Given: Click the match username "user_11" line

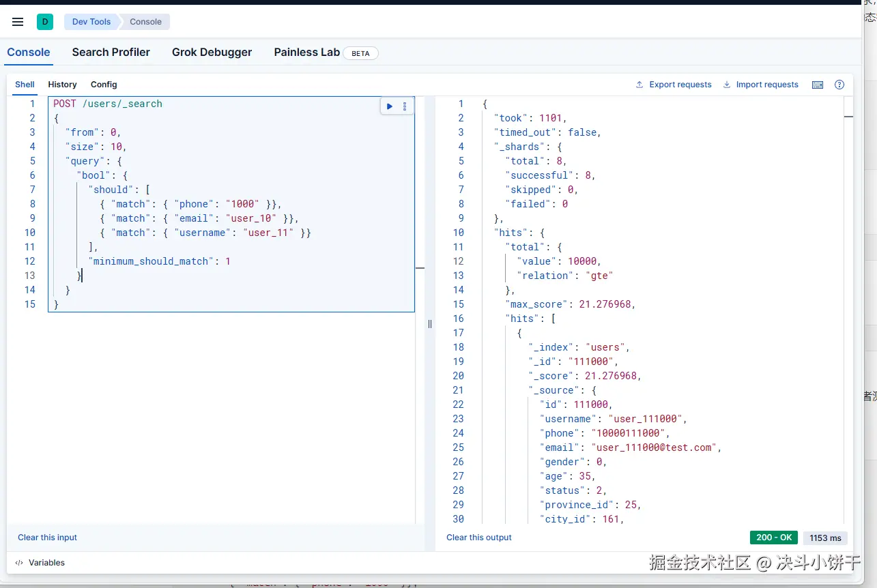Looking at the screenshot, I should pyautogui.click(x=205, y=233).
